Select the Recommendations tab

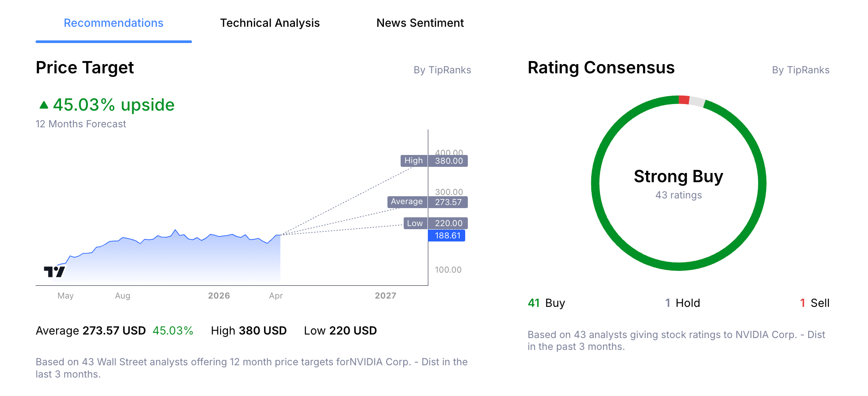[113, 23]
